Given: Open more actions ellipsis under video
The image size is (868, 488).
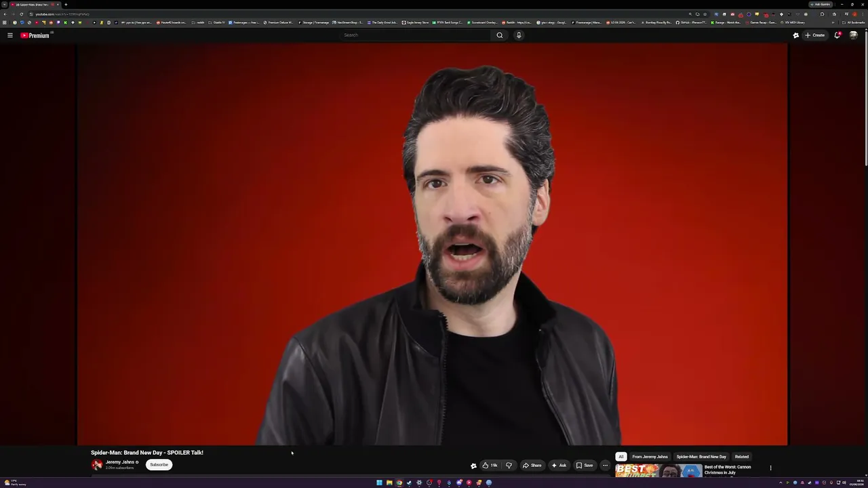Looking at the screenshot, I should pos(605,466).
